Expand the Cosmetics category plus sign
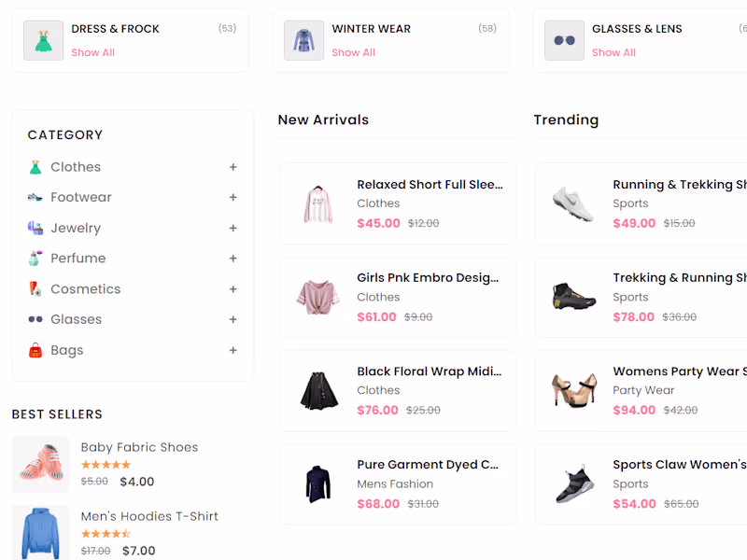This screenshot has height=560, width=747. 233,289
